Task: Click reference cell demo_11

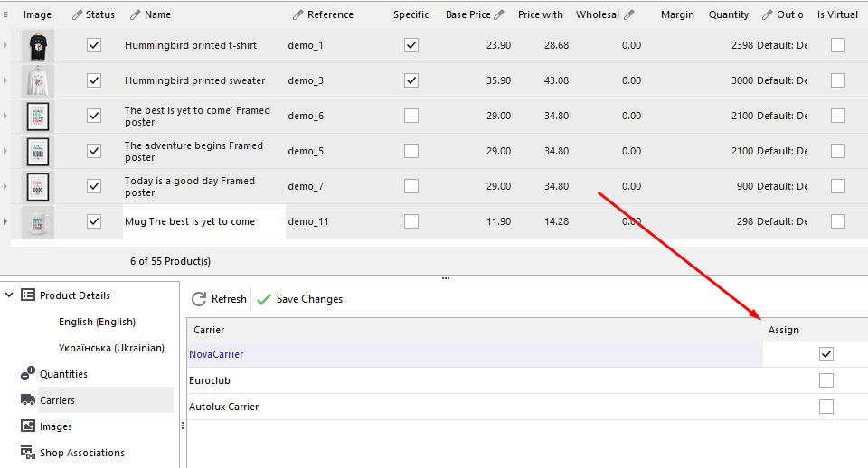Action: click(307, 221)
